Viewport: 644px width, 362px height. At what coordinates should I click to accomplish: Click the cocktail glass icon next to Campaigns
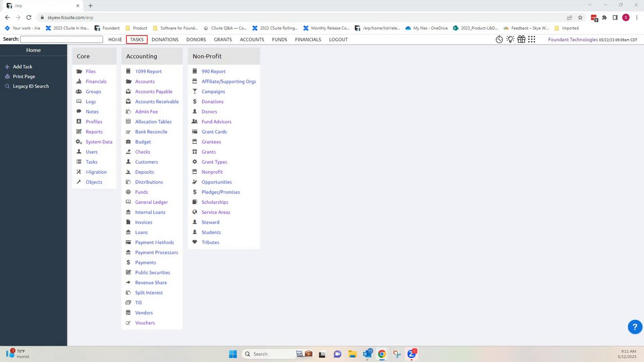[195, 92]
